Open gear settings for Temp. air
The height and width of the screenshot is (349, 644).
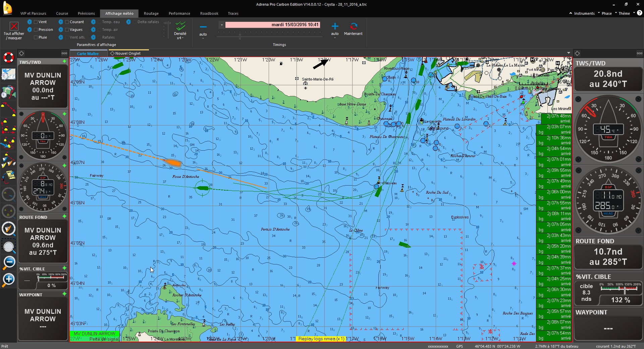coord(93,30)
